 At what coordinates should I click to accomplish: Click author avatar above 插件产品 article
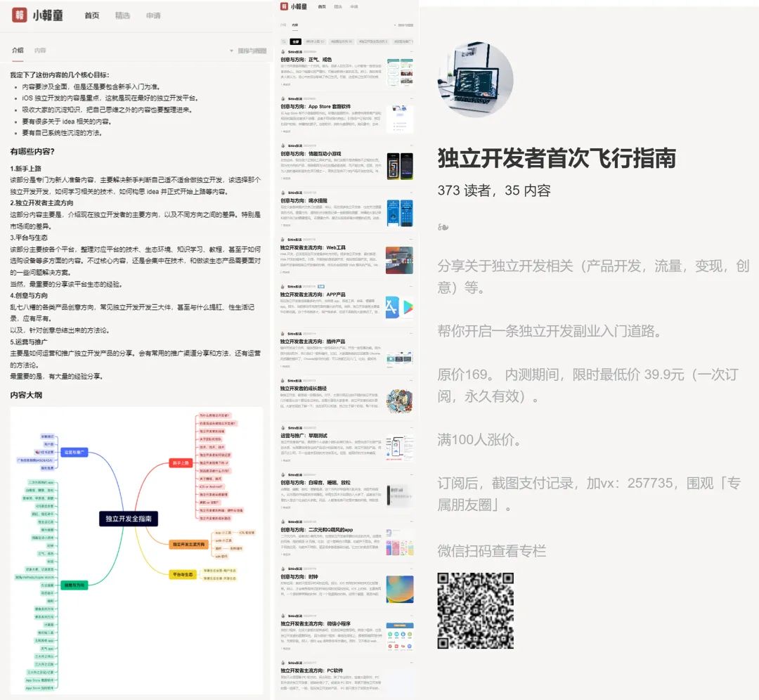tap(283, 334)
